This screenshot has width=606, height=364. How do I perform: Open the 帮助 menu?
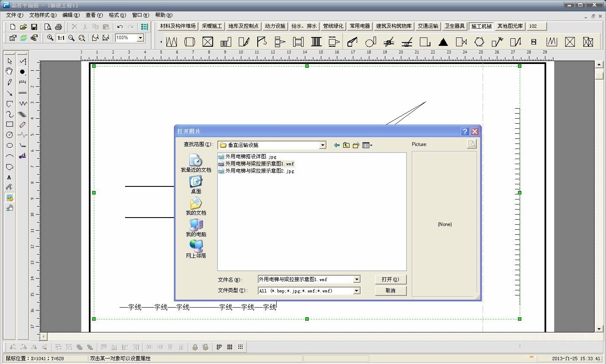163,15
